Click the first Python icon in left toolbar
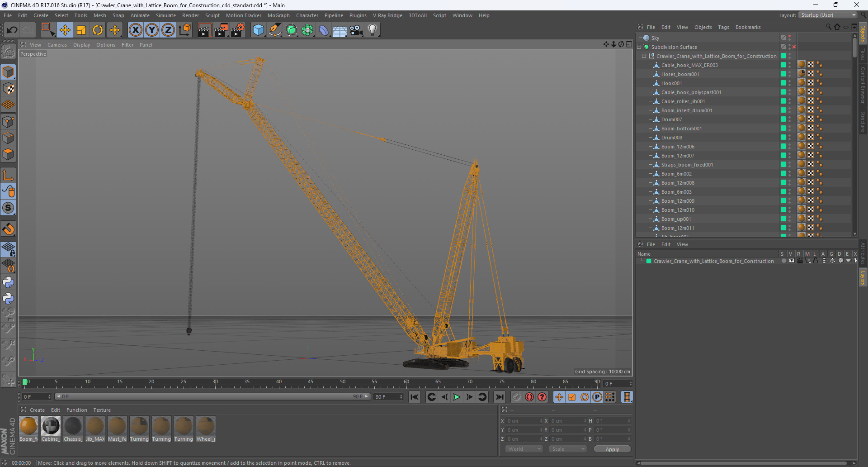This screenshot has height=467, width=868. [8, 282]
